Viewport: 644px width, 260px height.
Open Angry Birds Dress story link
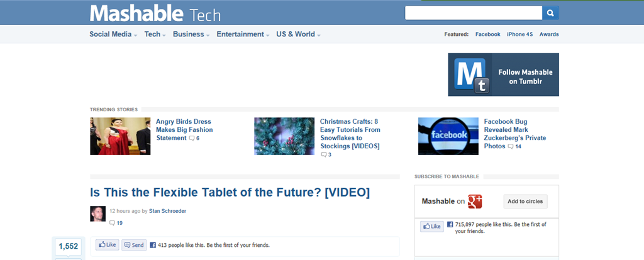(x=184, y=129)
